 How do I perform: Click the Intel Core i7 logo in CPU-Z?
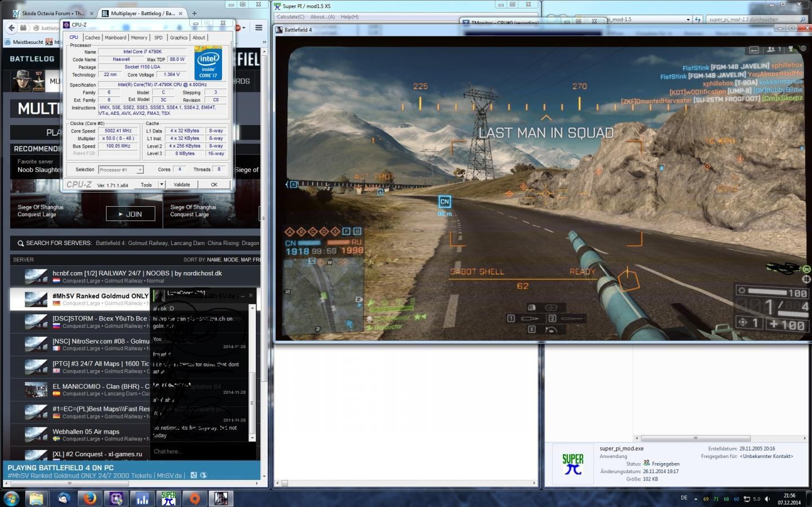click(x=208, y=63)
